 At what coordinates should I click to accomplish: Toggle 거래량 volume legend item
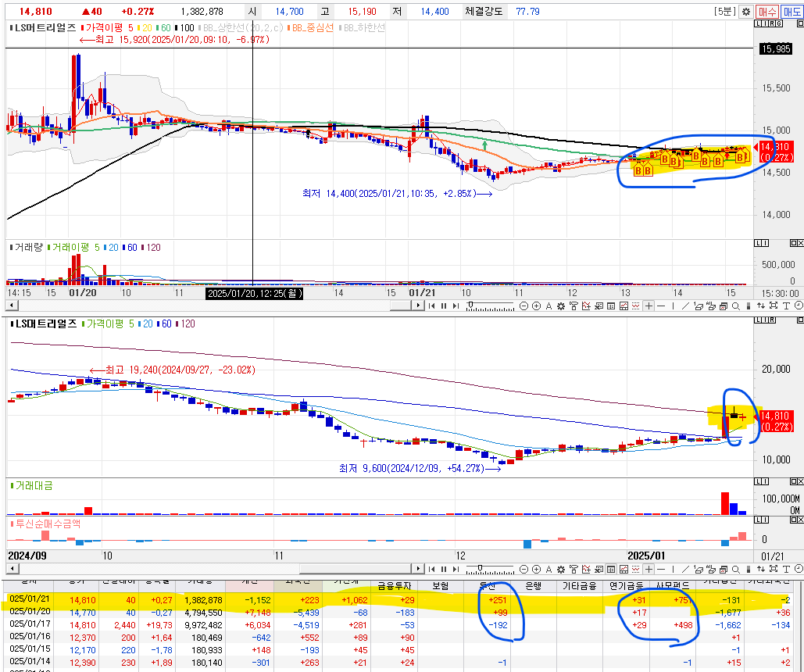click(26, 247)
